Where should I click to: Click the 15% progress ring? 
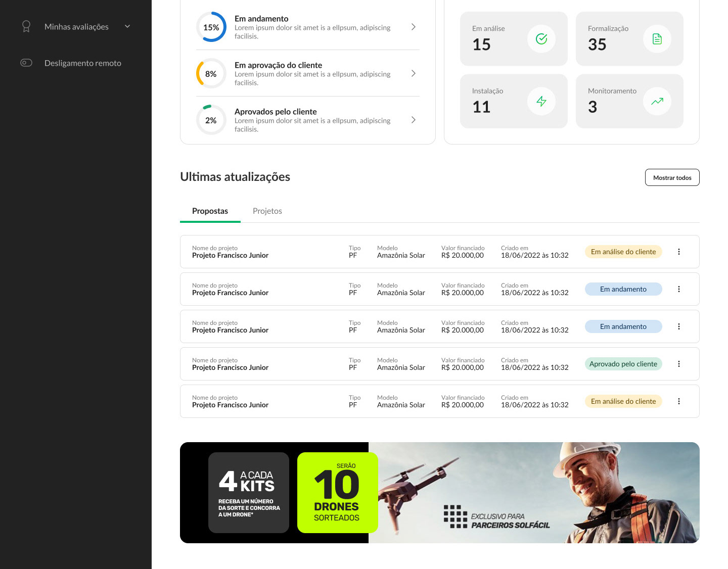coord(211,27)
